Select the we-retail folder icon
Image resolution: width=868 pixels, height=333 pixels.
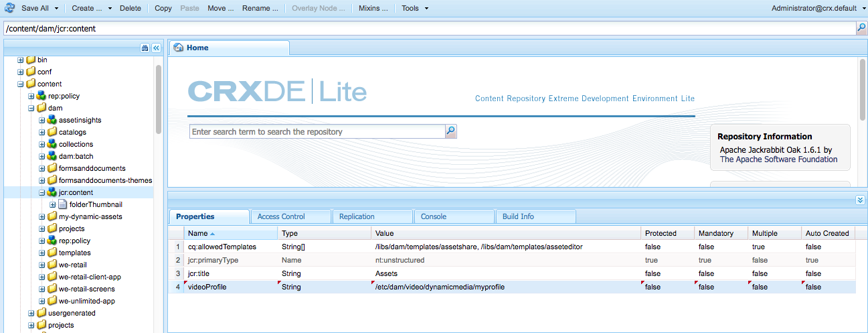(52, 265)
